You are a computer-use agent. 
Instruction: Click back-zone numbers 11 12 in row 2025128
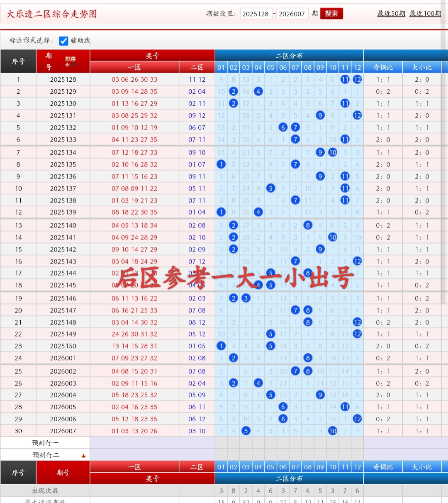[x=197, y=79]
